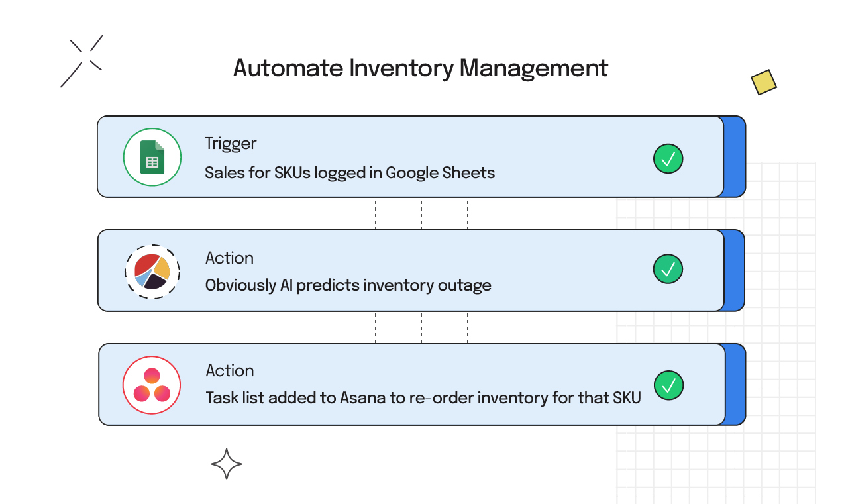Click the Google Sheets icon

[152, 157]
